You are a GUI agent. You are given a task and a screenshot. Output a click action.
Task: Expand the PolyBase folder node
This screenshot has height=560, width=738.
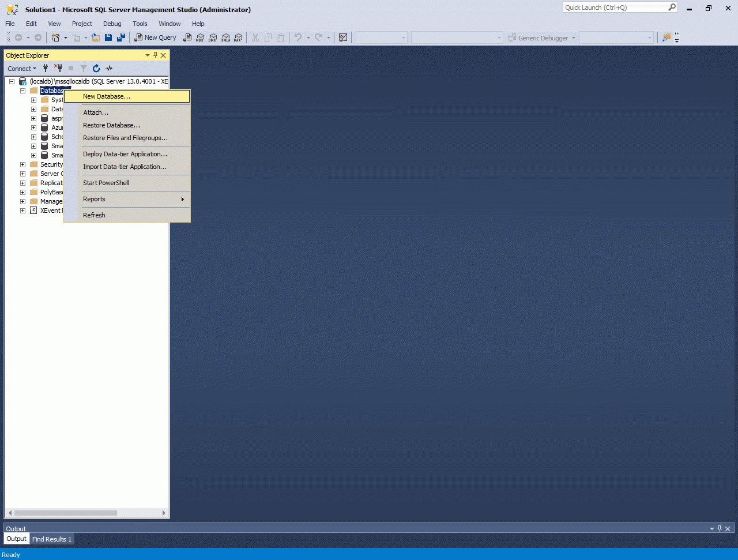pyautogui.click(x=23, y=192)
